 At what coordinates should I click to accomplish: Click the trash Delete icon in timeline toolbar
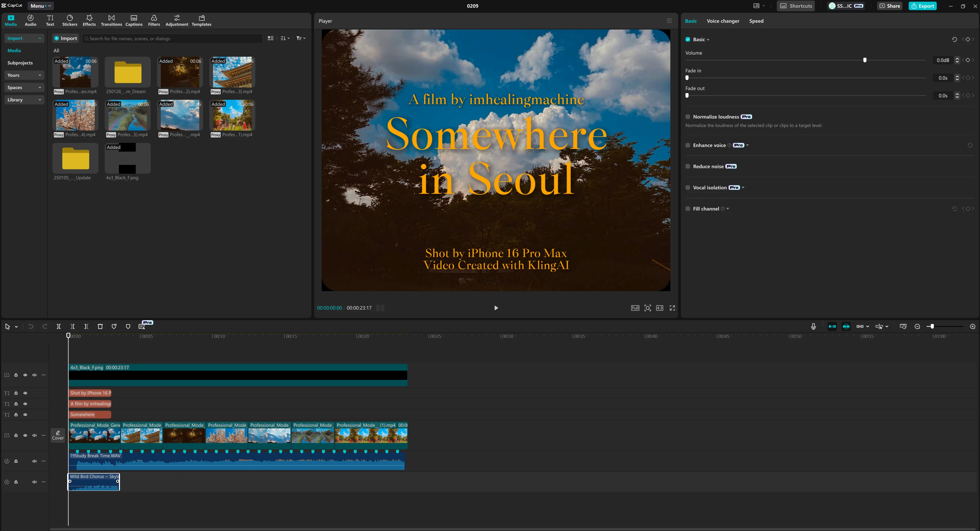tap(100, 327)
